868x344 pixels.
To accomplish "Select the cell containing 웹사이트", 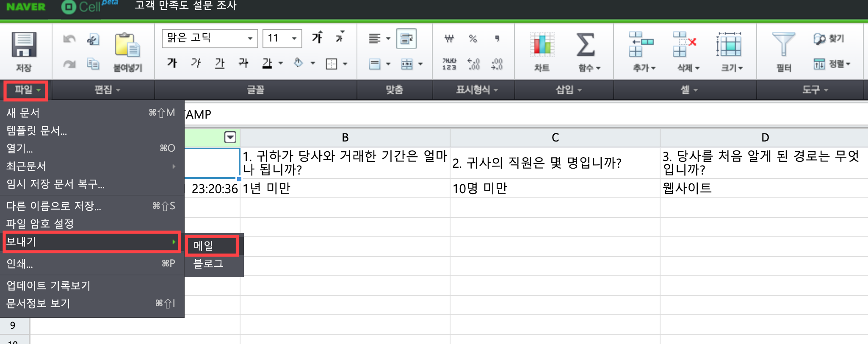I will (x=764, y=188).
